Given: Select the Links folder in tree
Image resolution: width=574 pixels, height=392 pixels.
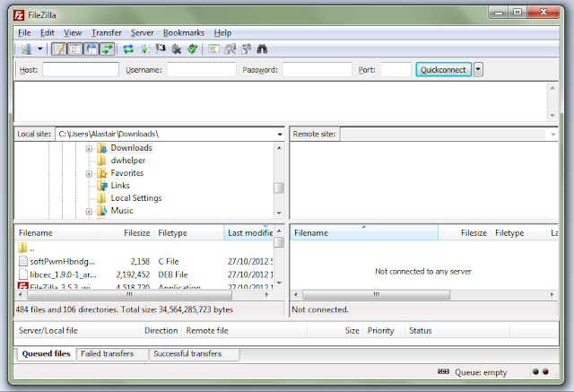Looking at the screenshot, I should coord(120,186).
